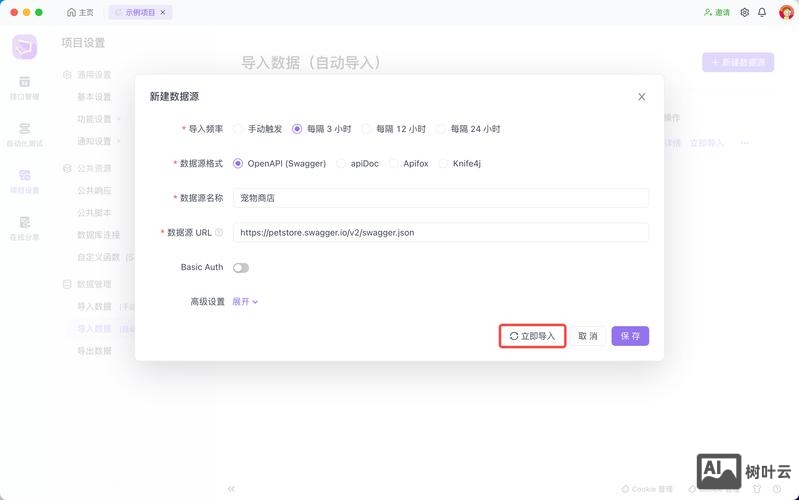
Task: Open 公共脚本 in settings list
Action: (94, 213)
